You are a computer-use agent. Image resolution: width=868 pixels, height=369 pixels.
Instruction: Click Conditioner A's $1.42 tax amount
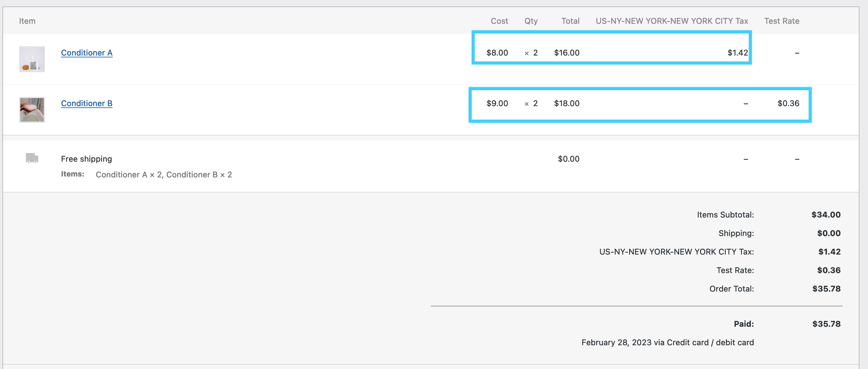pyautogui.click(x=737, y=53)
